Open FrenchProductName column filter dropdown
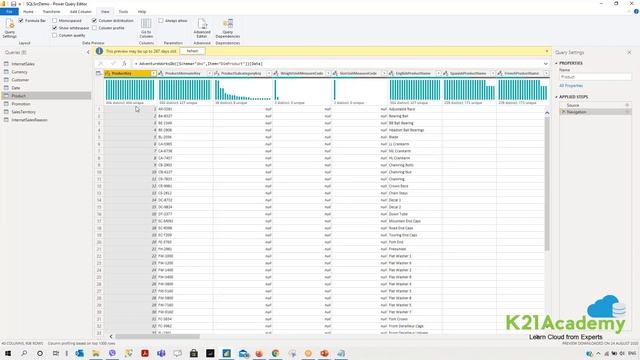This screenshot has height=360, width=640. pyautogui.click(x=546, y=73)
